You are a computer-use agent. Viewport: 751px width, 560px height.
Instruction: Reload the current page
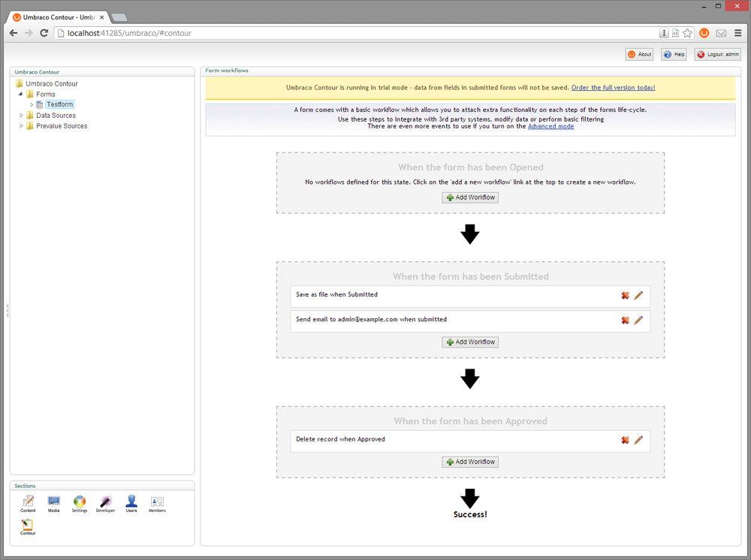(44, 33)
